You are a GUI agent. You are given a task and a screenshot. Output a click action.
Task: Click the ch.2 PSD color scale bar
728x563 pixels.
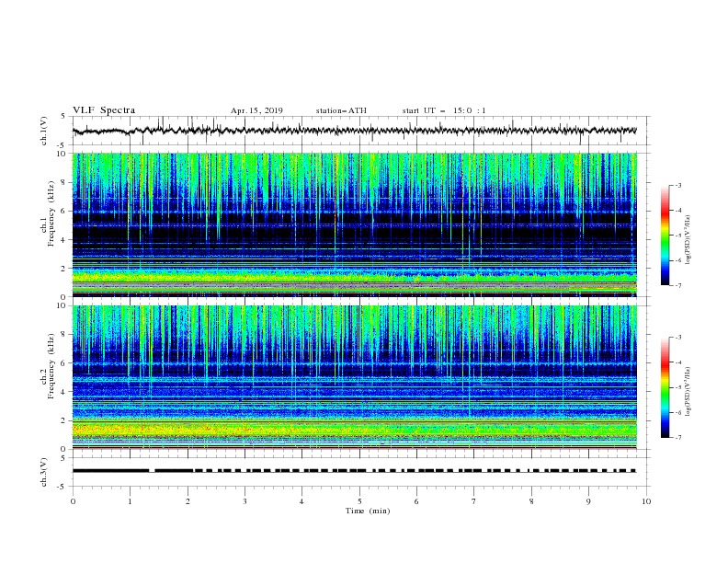665,387
